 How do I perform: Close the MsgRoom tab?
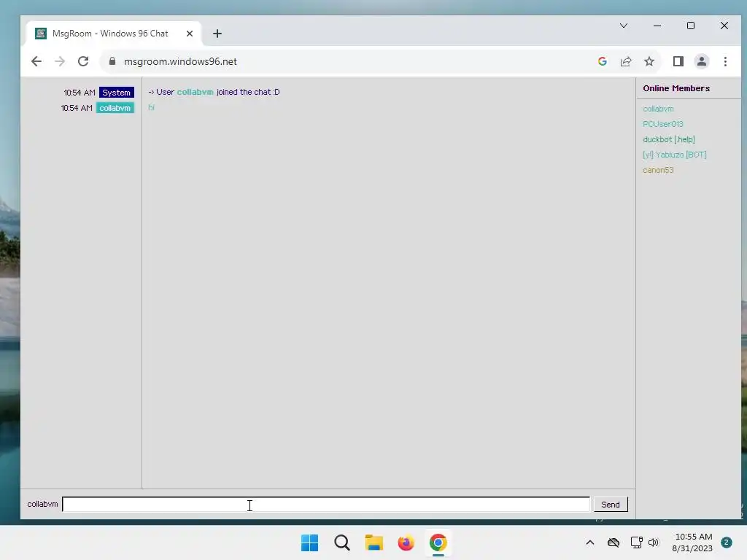point(189,34)
